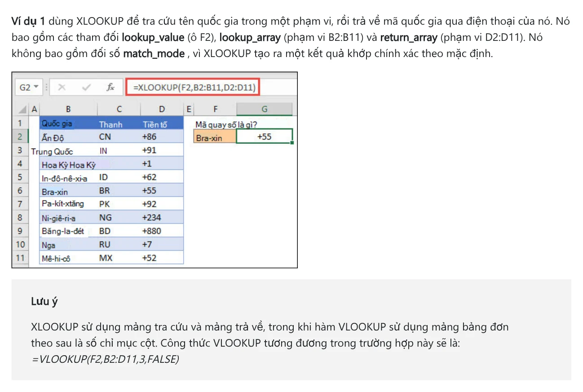Click the '+52' cell
The height and width of the screenshot is (392, 583).
coord(162,258)
